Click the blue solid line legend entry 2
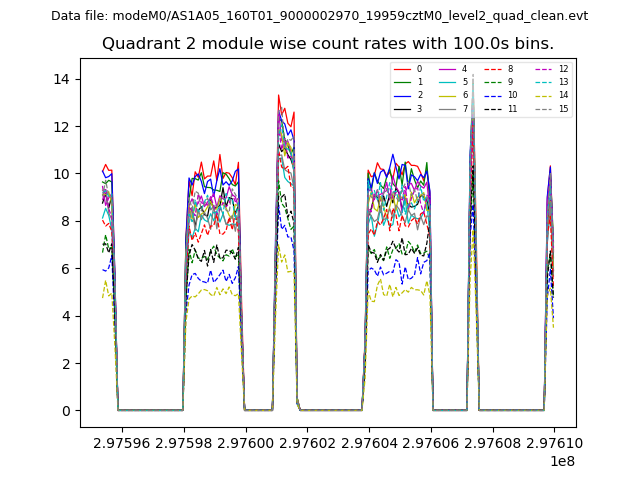 (402, 95)
